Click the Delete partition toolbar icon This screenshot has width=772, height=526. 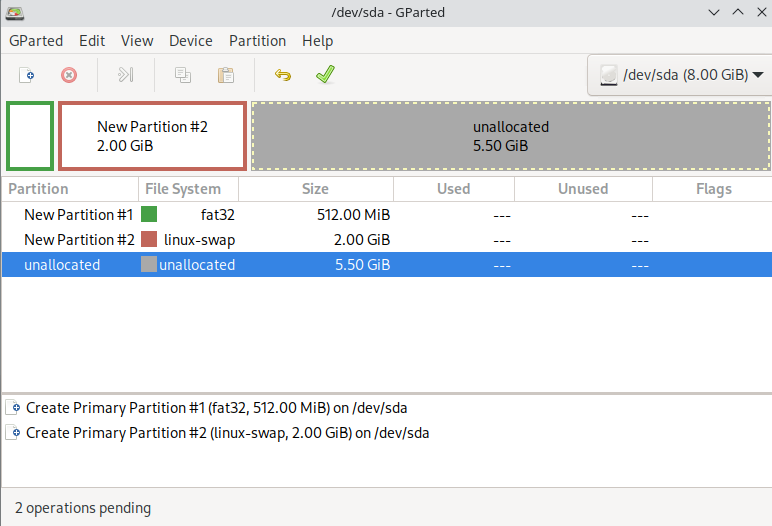coord(69,75)
